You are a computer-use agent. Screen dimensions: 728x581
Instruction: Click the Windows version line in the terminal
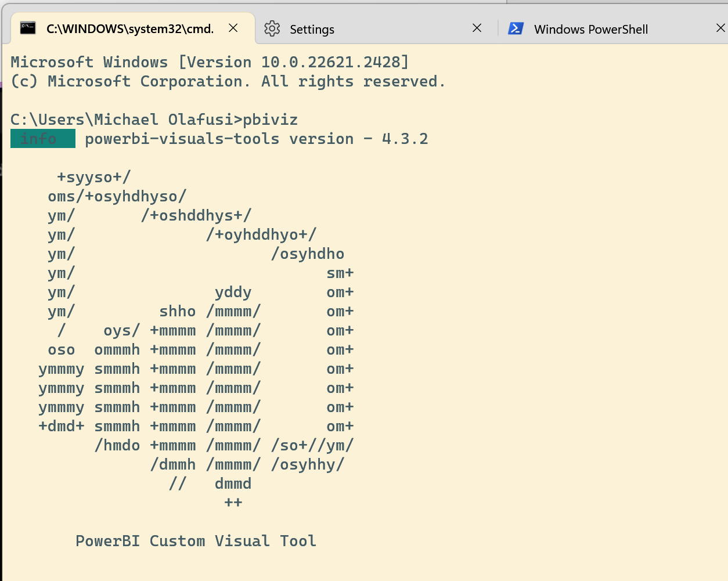210,62
